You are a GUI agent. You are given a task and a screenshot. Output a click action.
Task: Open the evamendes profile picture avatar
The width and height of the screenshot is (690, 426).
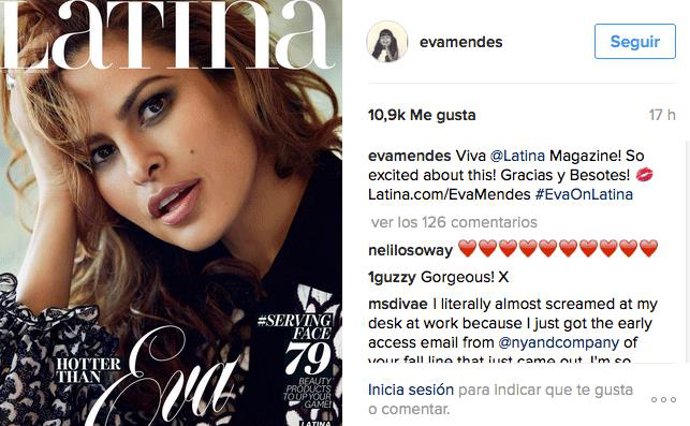click(x=387, y=42)
